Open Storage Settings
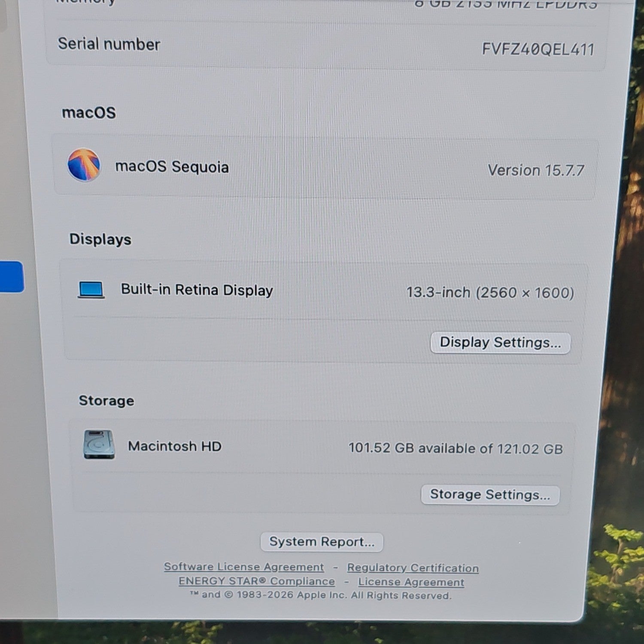644x644 pixels. point(490,495)
